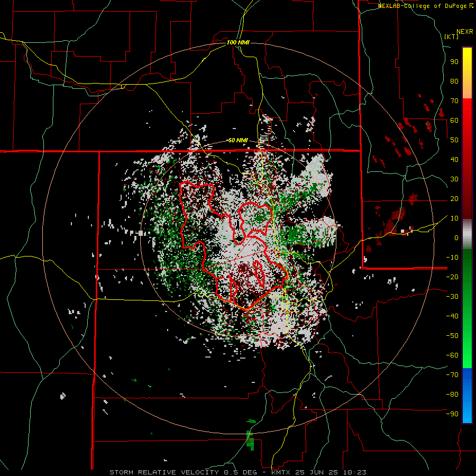Viewport: 476px width, 476px height.
Task: Click the "-70" value on velocity scale
Action: click(452, 375)
